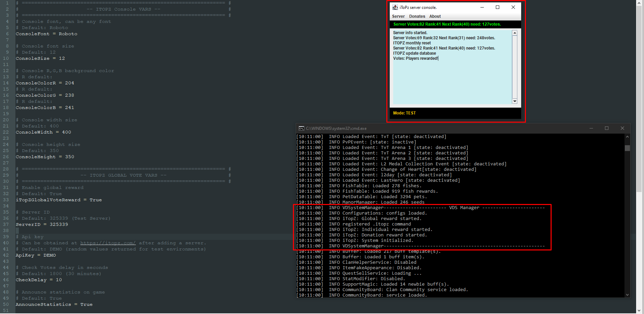Click the editor vertical scrollbar thumb

639,99
